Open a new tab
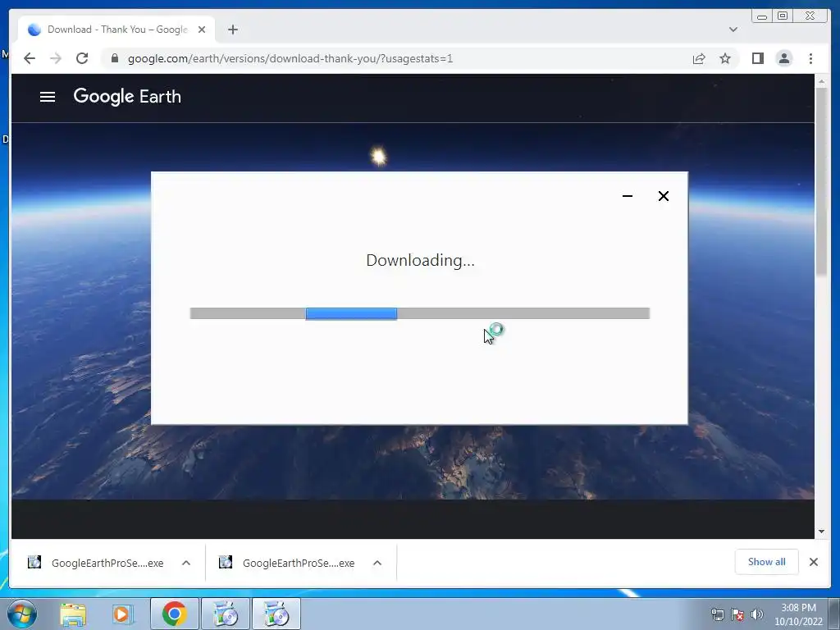This screenshot has height=630, width=840. [x=232, y=30]
